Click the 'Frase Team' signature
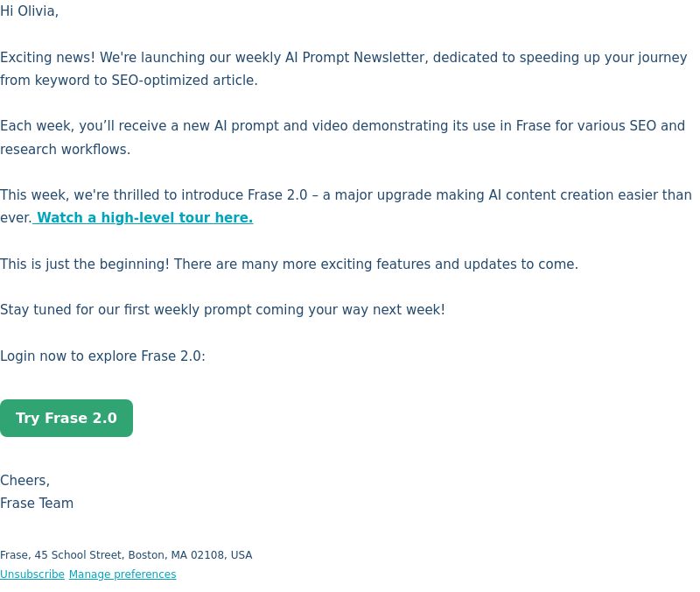Screen dimensions: 700x592 point(37,504)
